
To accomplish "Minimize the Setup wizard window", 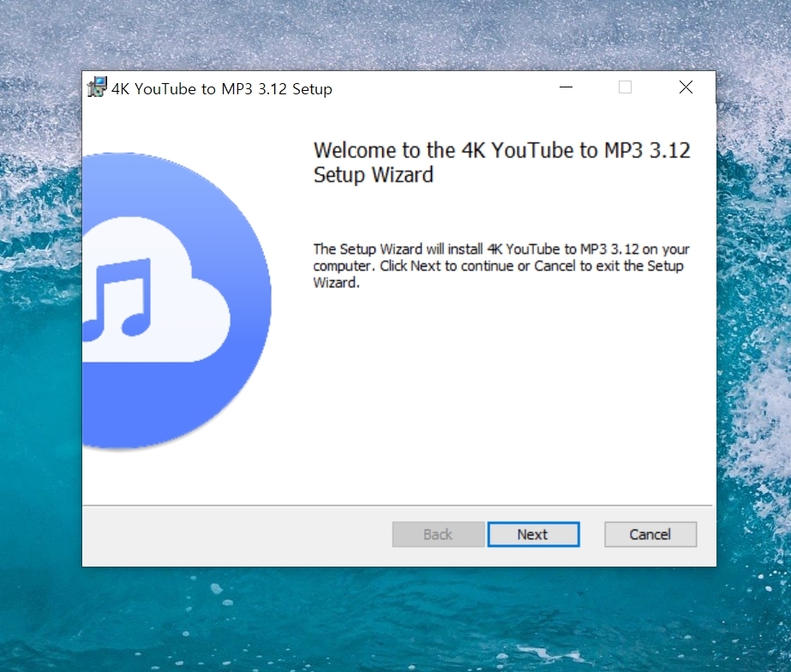I will (x=566, y=87).
